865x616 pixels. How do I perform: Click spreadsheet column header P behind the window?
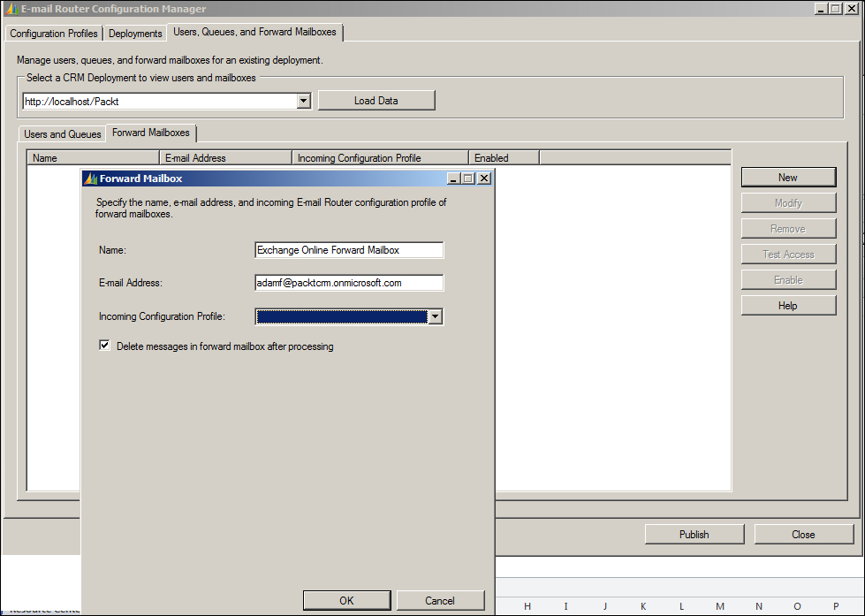pos(836,606)
